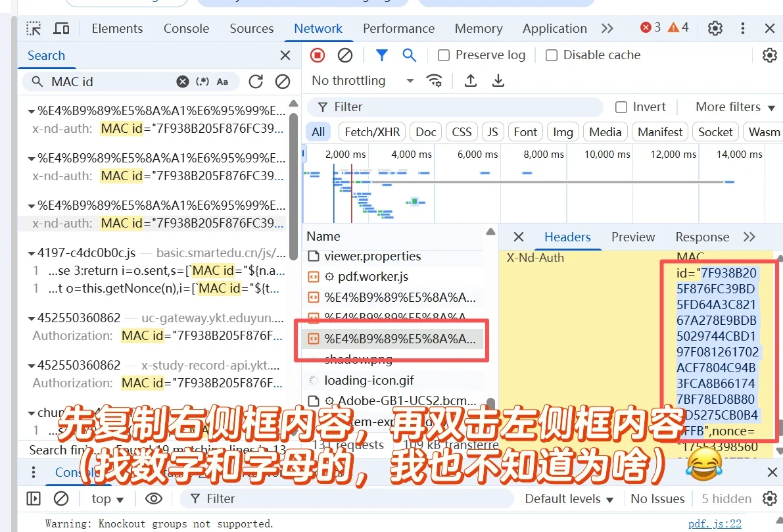Switch to the Console panel

[x=186, y=28]
